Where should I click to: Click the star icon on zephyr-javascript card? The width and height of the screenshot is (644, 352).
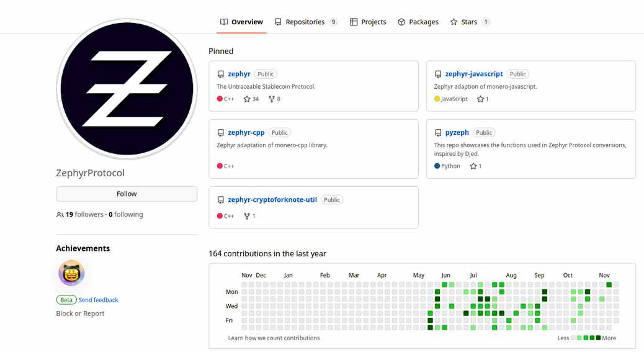point(481,99)
